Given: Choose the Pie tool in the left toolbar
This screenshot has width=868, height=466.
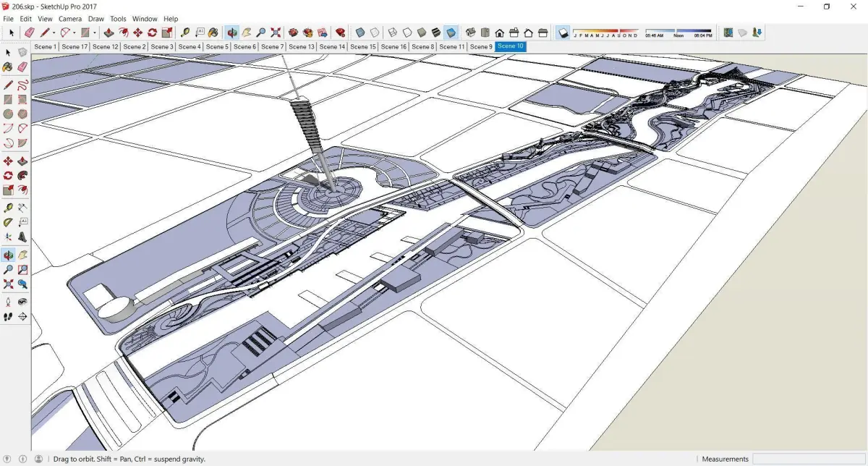Looking at the screenshot, I should pos(22,143).
